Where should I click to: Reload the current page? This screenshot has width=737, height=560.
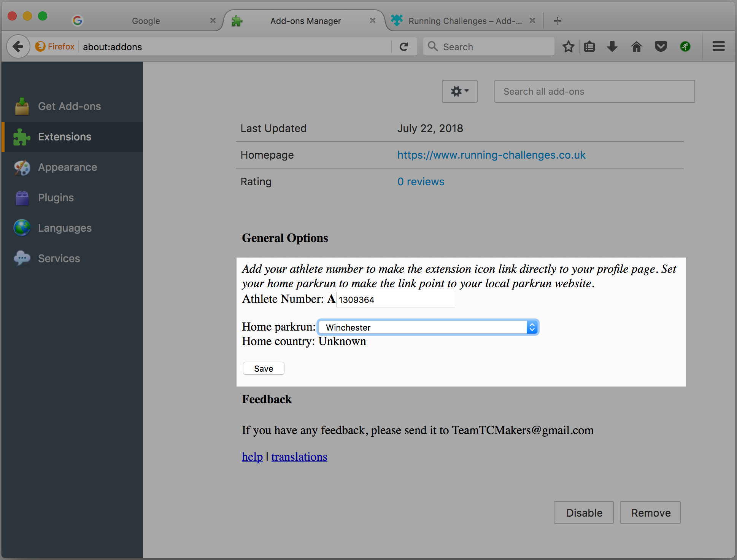pyautogui.click(x=404, y=47)
